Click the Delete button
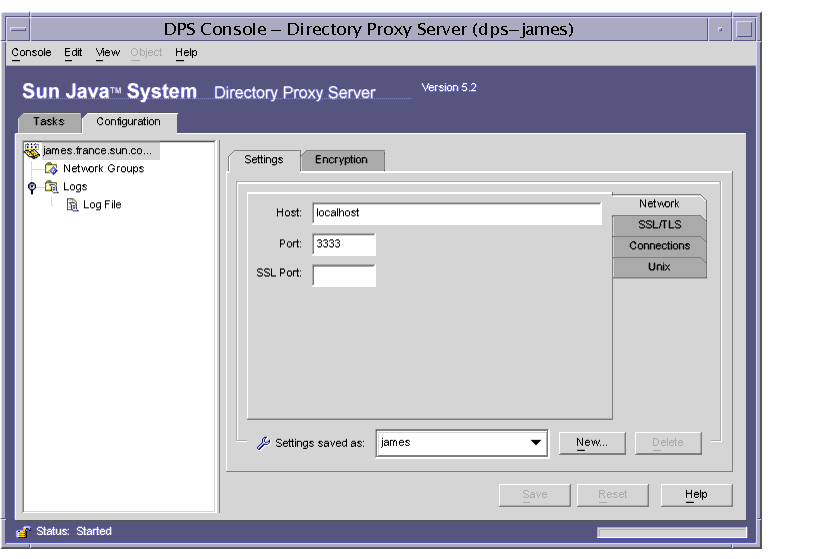This screenshot has height=559, width=822. [668, 443]
